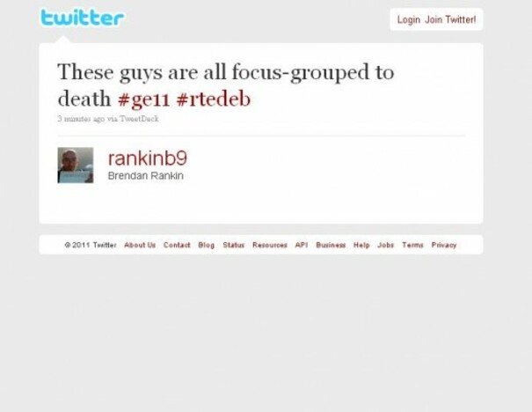Image resolution: width=532 pixels, height=412 pixels.
Task: Open the Login link
Action: click(409, 19)
